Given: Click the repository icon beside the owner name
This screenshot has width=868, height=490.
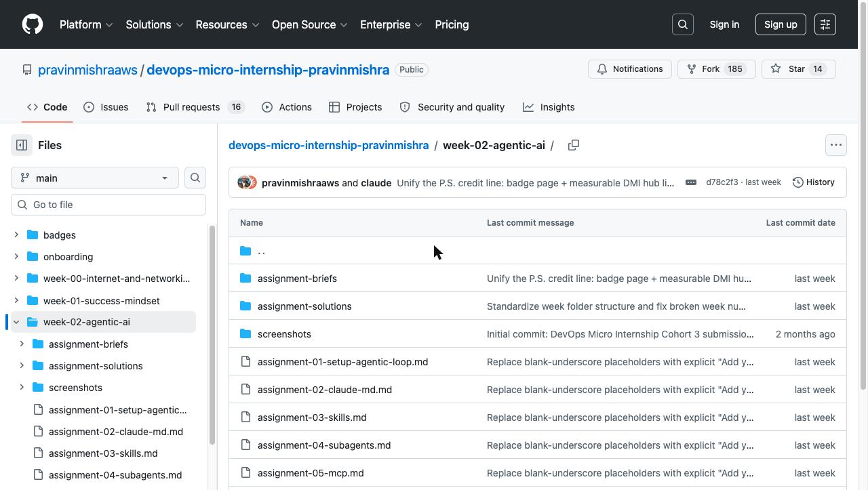Looking at the screenshot, I should coord(27,70).
